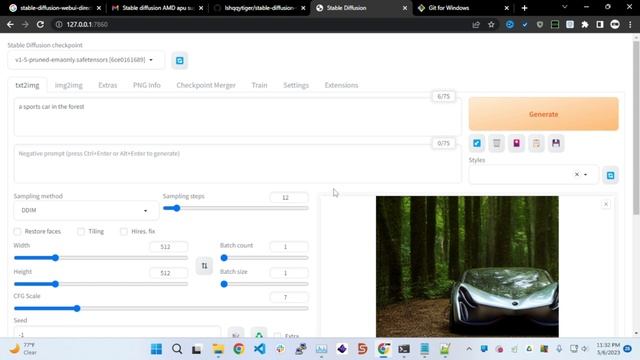Click the Generate button
The height and width of the screenshot is (360, 640).
[x=543, y=114]
